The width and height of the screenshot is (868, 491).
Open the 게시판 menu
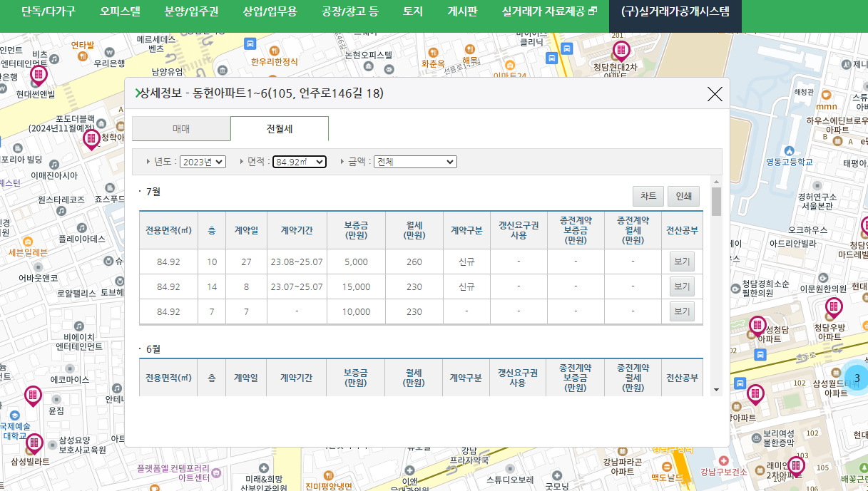click(x=462, y=11)
